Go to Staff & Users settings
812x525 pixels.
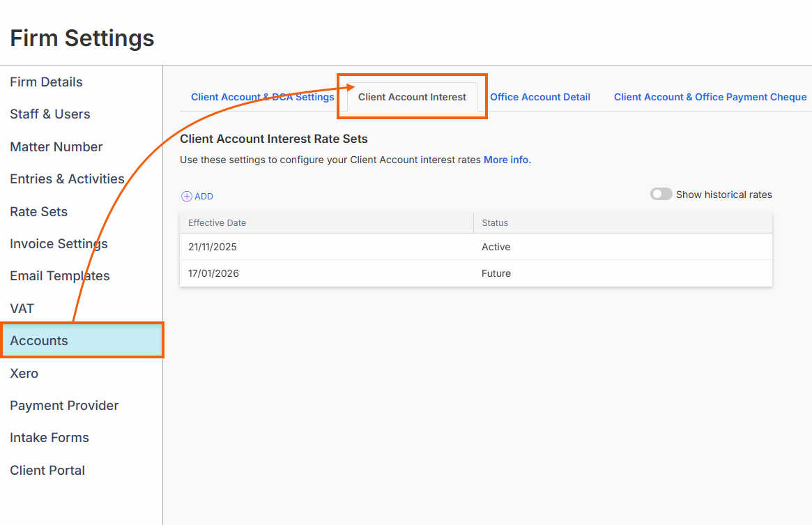click(50, 114)
